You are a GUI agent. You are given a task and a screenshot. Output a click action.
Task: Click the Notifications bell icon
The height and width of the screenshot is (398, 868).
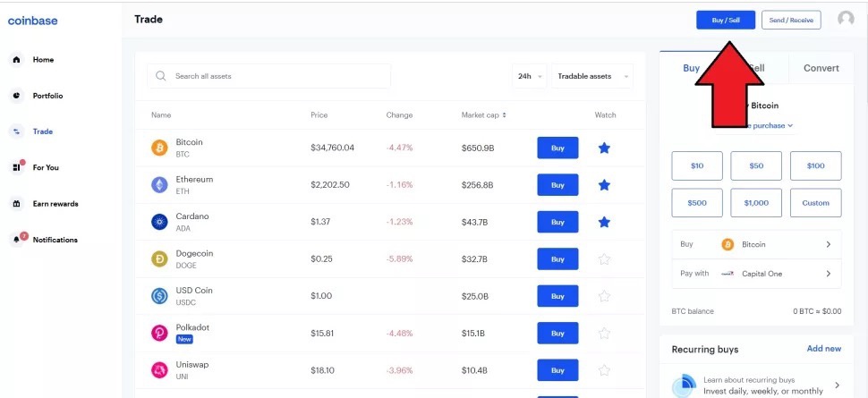[17, 240]
